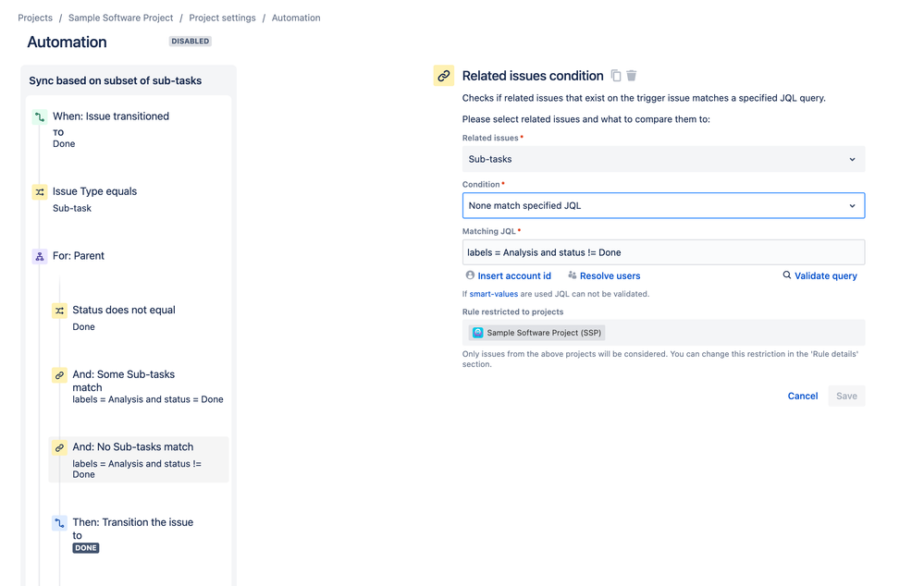This screenshot has width=924, height=586.
Task: Click the chevron of the Related issues dropdown
Action: click(852, 160)
